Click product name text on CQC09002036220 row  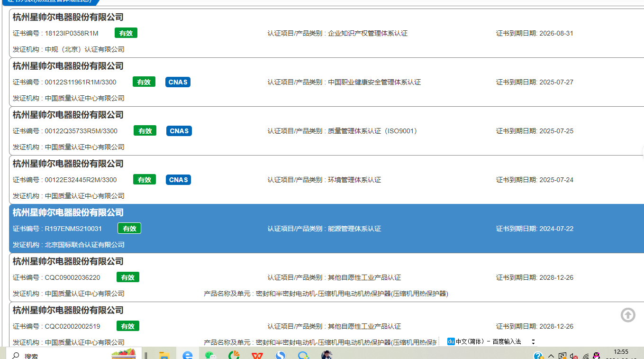(352, 294)
